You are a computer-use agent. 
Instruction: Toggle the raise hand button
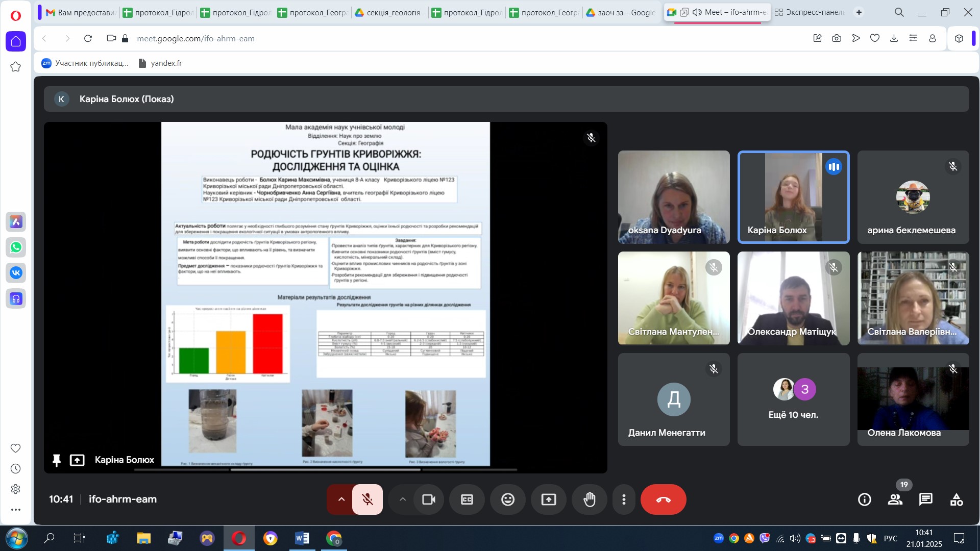pyautogui.click(x=590, y=499)
